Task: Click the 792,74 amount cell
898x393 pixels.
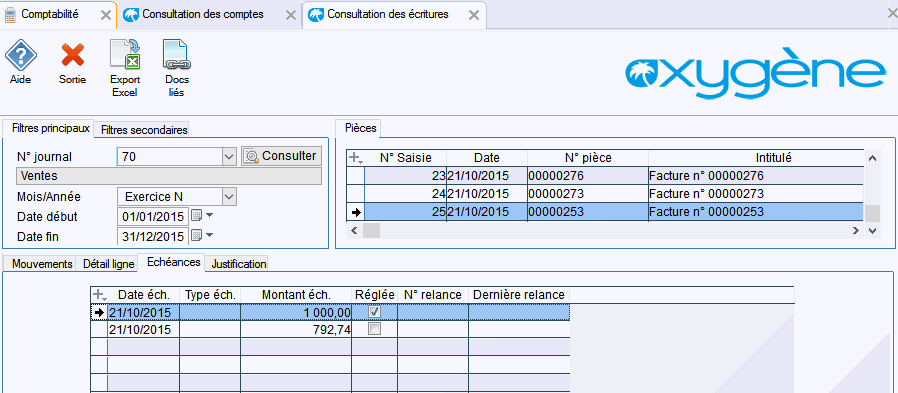Action: click(x=296, y=329)
